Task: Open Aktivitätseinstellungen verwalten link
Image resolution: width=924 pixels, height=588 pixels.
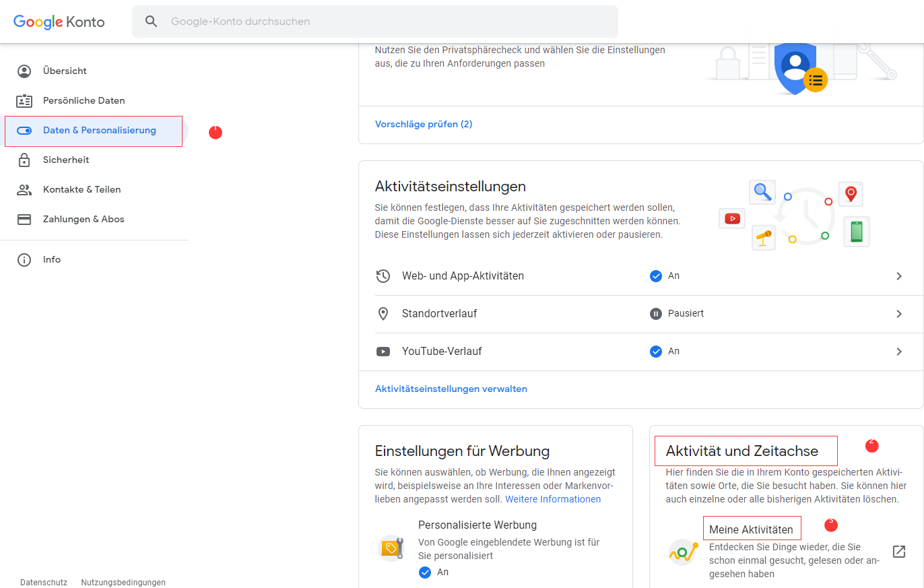Action: (451, 389)
